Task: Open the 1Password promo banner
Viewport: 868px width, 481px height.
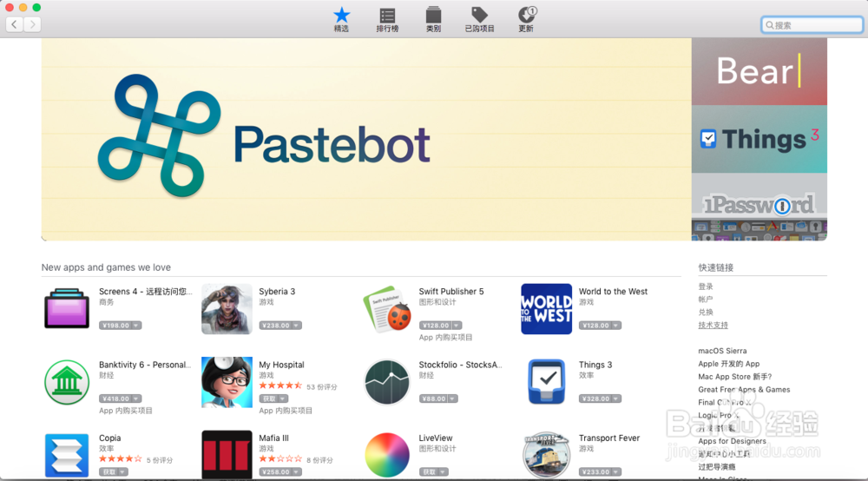Action: (759, 207)
